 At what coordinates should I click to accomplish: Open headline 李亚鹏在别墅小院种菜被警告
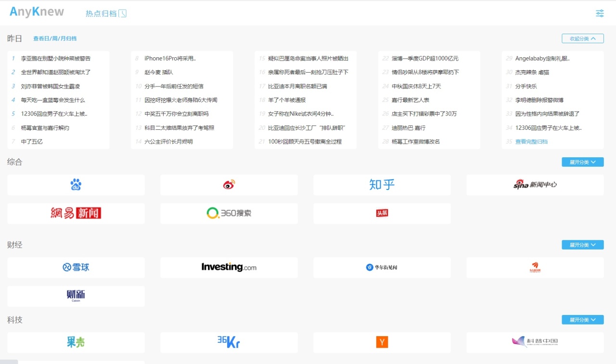coord(55,59)
